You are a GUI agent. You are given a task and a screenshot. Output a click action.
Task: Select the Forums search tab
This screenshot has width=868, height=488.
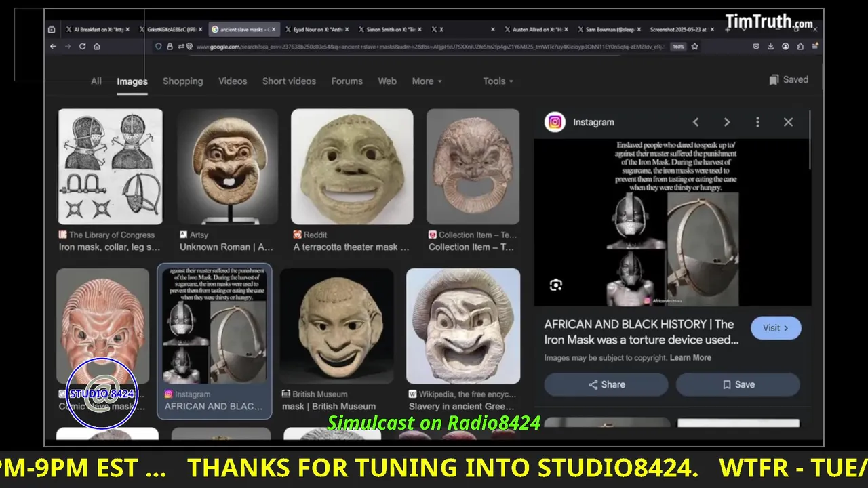pos(347,81)
